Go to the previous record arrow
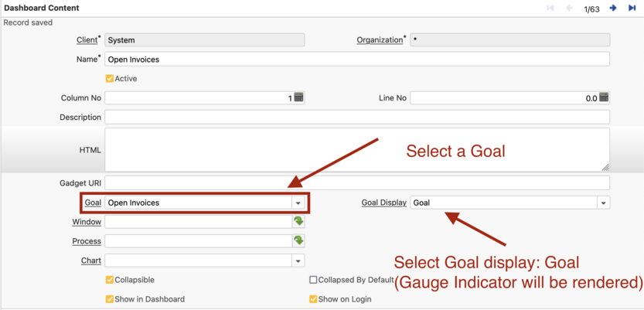 point(570,9)
